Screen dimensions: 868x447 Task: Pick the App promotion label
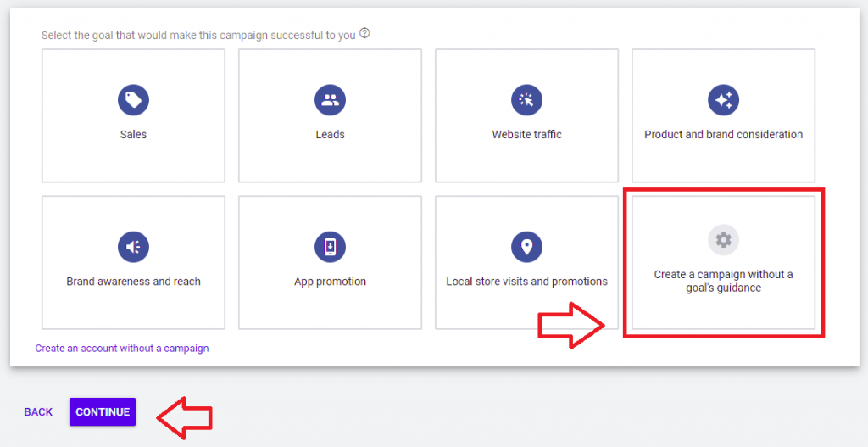[330, 282]
